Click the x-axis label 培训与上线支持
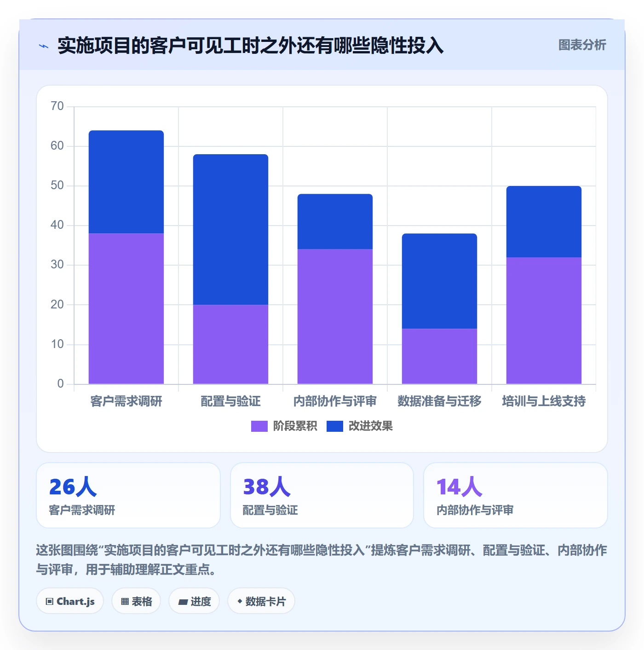 click(x=544, y=401)
